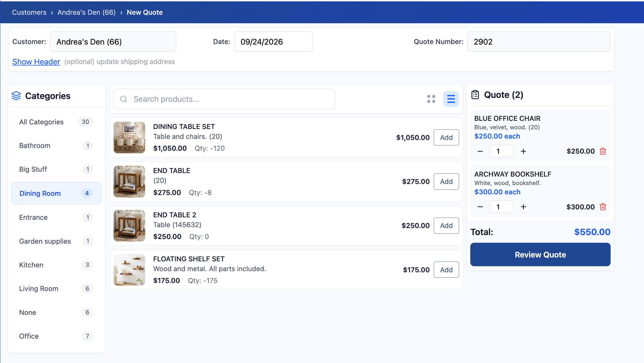Click the DINING TABLE SET title
The width and height of the screenshot is (644, 363).
[x=184, y=127]
